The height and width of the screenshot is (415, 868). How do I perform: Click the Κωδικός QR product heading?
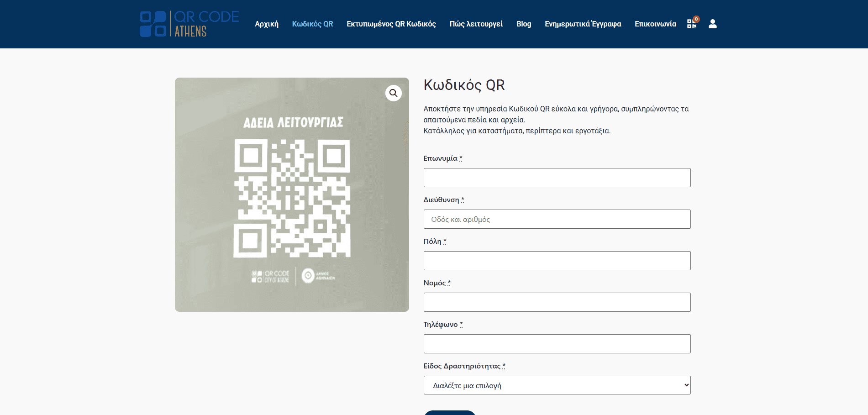pos(464,85)
